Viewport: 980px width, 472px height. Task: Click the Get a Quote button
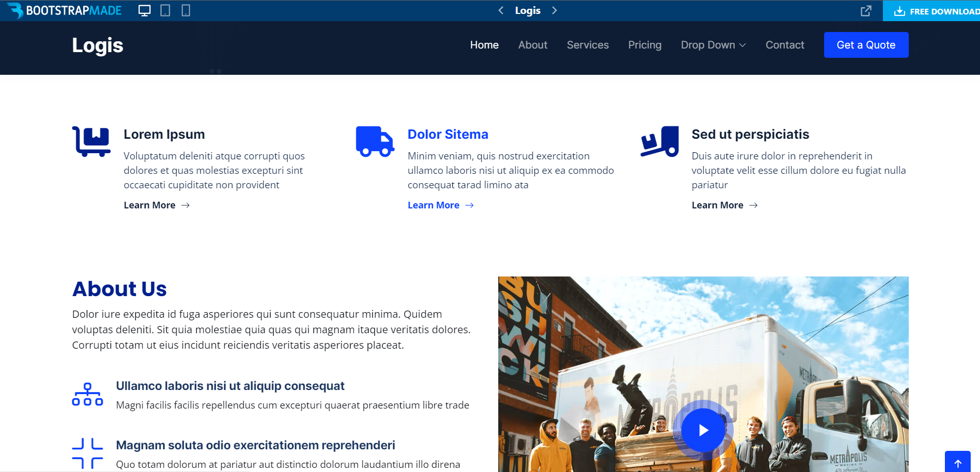tap(866, 45)
